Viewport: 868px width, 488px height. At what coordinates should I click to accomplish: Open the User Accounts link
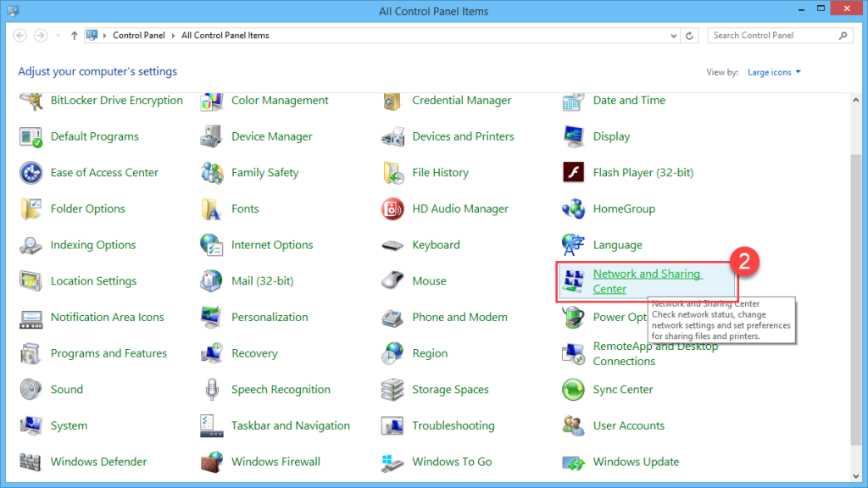(x=629, y=425)
